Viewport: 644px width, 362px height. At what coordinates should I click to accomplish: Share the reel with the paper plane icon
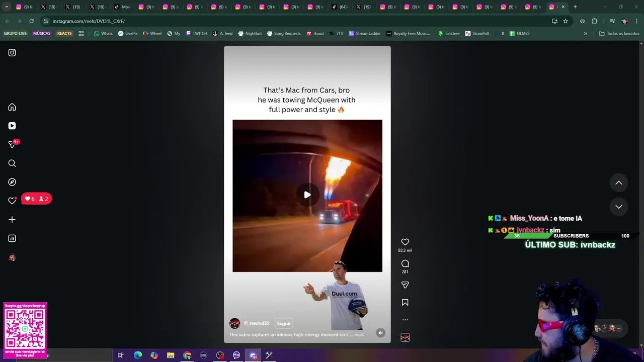(x=405, y=285)
